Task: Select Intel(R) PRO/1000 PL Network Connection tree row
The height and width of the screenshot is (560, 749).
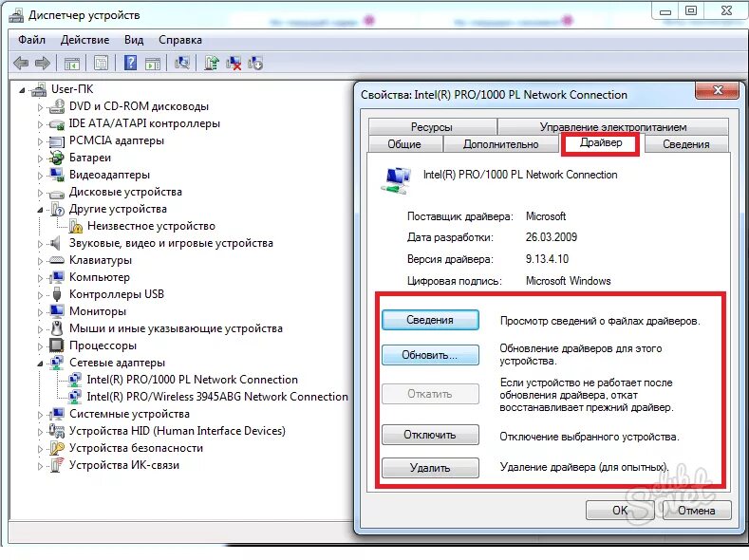Action: click(192, 380)
